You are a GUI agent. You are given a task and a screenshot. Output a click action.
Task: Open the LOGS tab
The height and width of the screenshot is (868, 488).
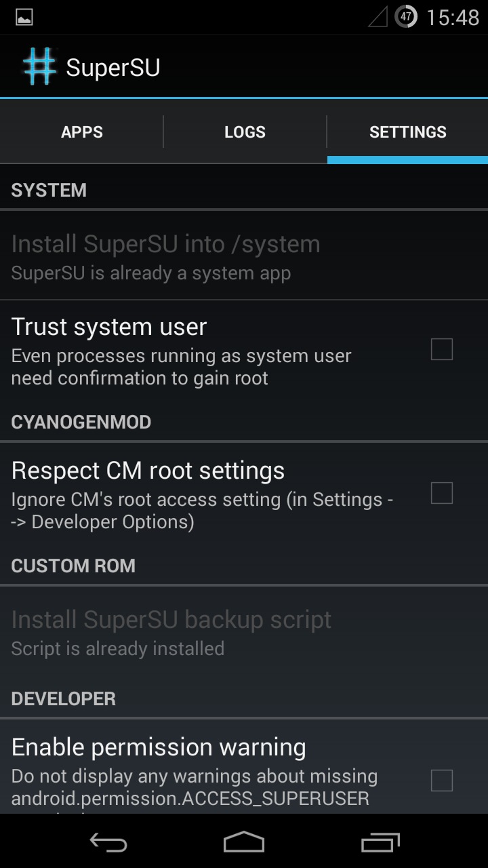pyautogui.click(x=245, y=132)
